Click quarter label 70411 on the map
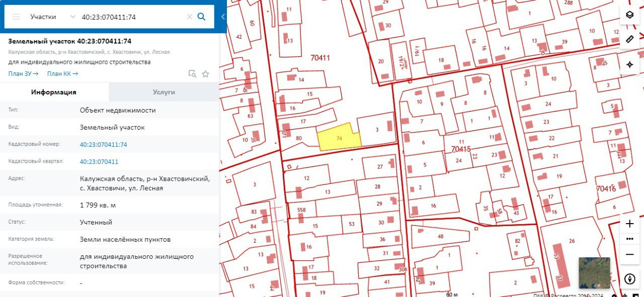644x297 pixels. 320,58
